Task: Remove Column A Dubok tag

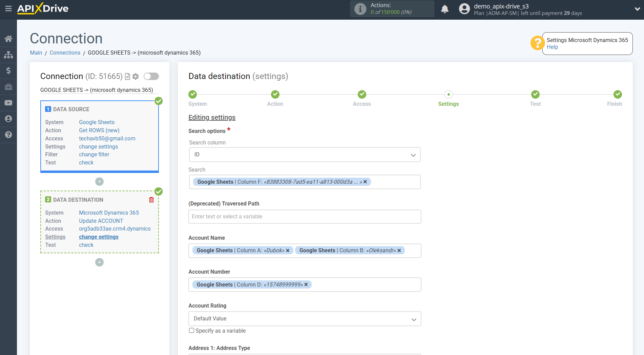Action: (x=288, y=250)
